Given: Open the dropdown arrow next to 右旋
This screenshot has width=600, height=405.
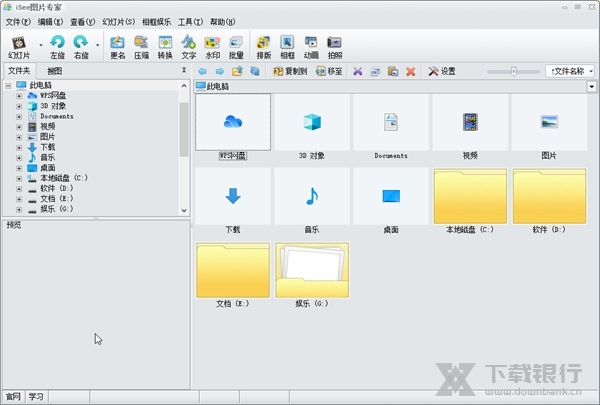Looking at the screenshot, I should 98,45.
